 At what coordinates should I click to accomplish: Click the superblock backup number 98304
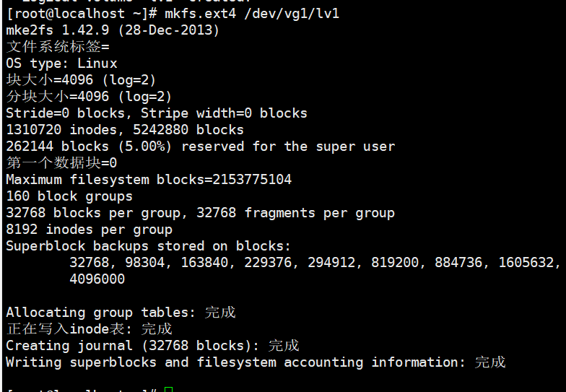144,263
